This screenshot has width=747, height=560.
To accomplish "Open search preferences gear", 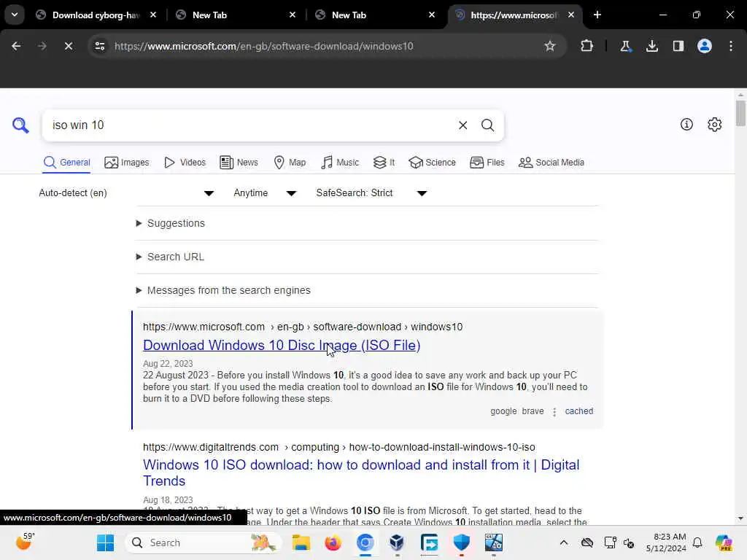I will (714, 125).
